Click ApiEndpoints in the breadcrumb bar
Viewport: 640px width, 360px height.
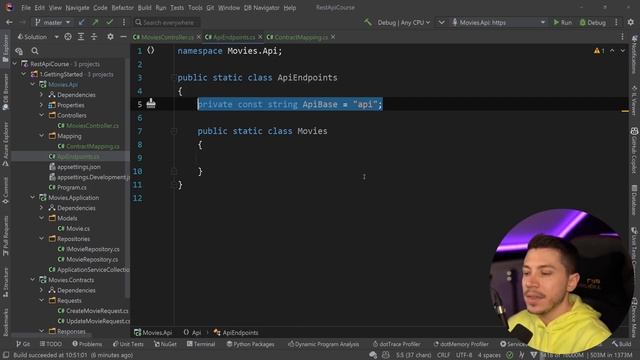236,333
